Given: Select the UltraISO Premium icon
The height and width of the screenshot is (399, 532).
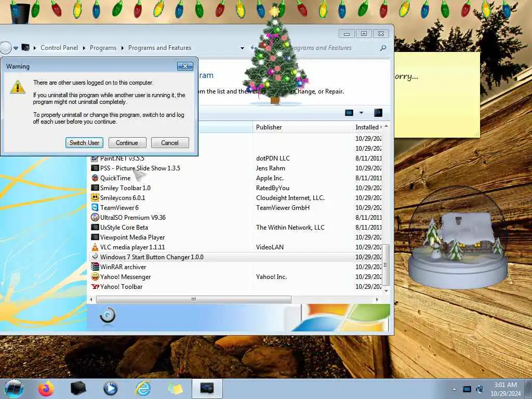Looking at the screenshot, I should click(95, 217).
